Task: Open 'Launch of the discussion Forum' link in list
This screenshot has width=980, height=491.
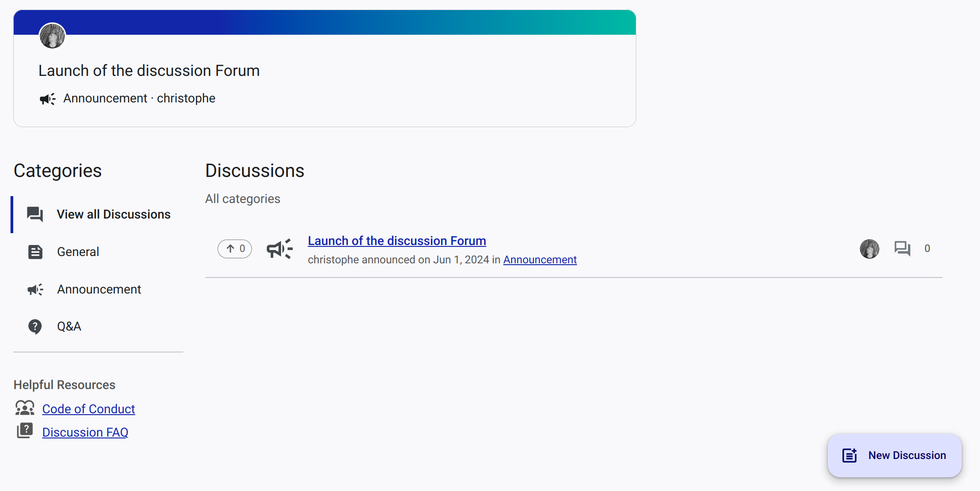Action: pyautogui.click(x=397, y=240)
